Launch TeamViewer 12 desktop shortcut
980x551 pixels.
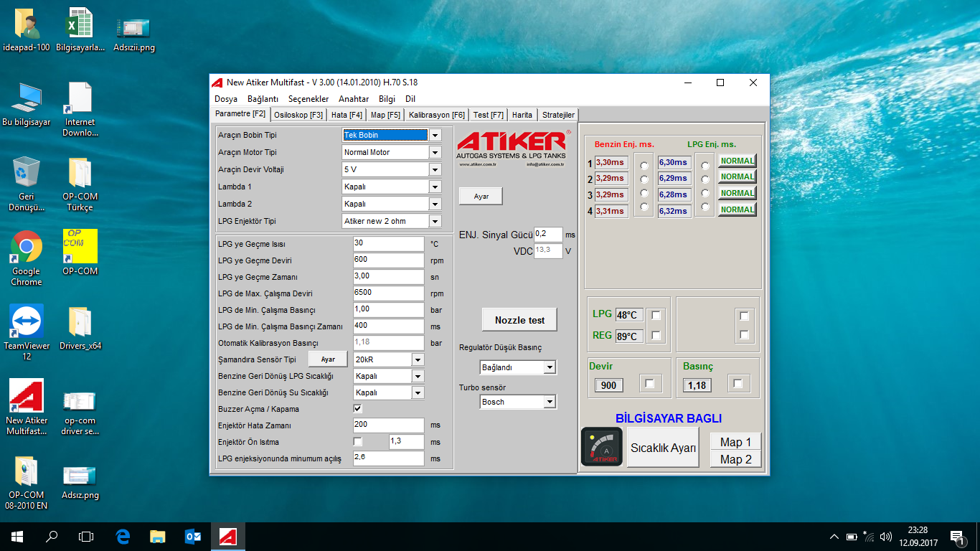(27, 333)
